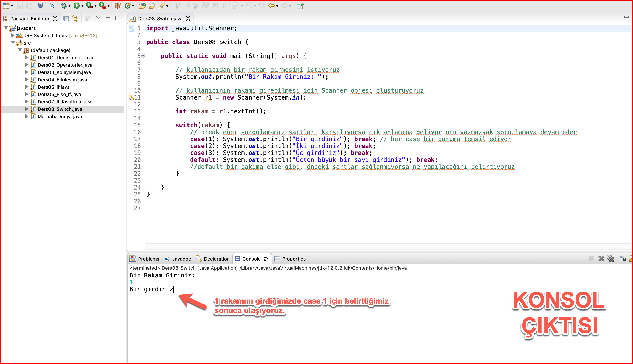Click the New file wizard icon
633x364 pixels.
coord(6,6)
